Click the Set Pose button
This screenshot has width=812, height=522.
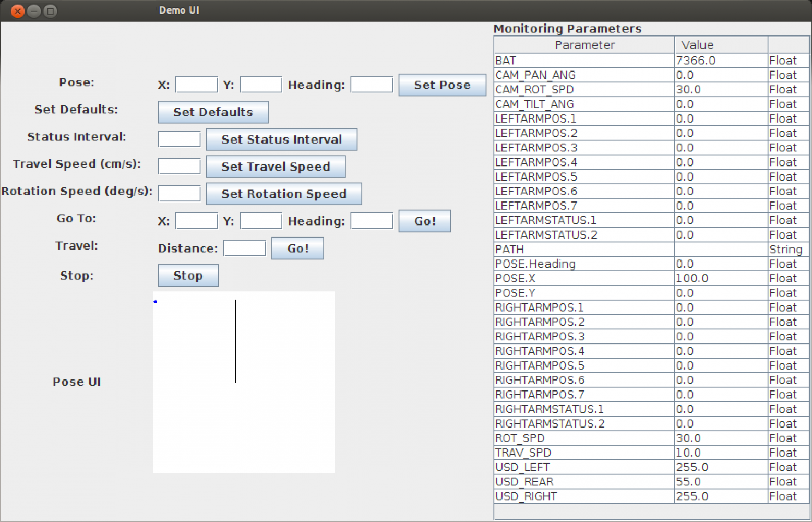click(x=442, y=85)
